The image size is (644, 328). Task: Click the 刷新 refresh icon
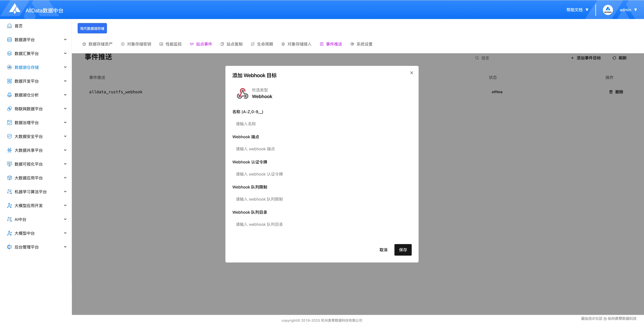coord(615,58)
